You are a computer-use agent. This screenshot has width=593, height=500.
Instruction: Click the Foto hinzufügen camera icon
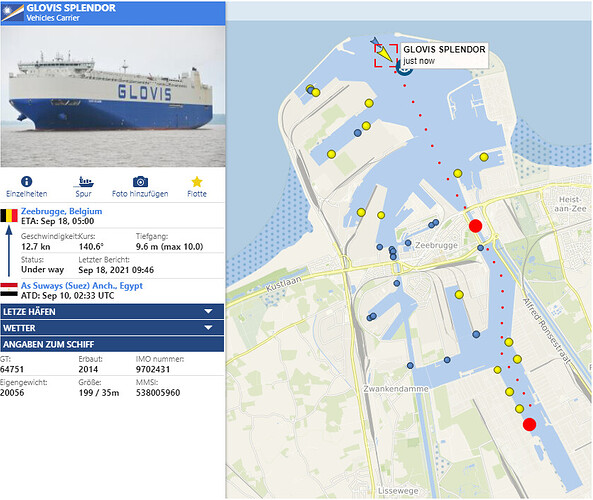click(140, 182)
